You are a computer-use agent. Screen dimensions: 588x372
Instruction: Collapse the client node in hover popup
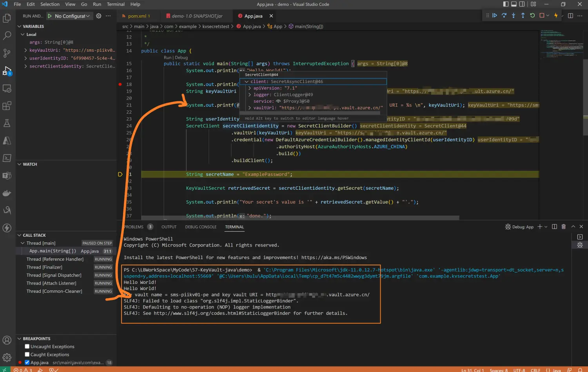(247, 82)
